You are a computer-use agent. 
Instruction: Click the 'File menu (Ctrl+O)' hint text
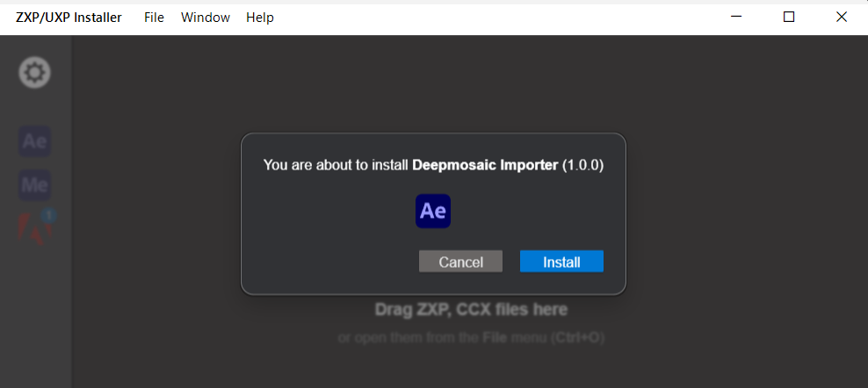pos(543,338)
